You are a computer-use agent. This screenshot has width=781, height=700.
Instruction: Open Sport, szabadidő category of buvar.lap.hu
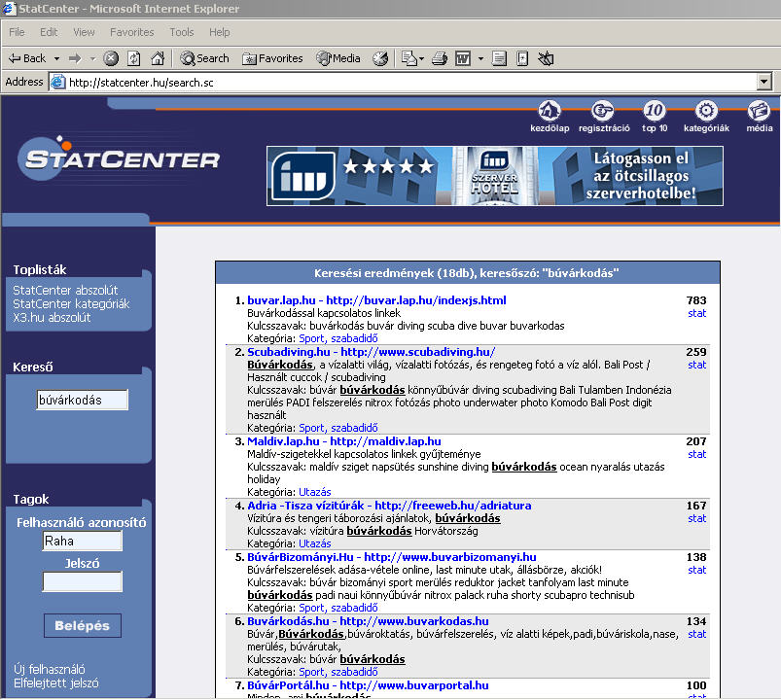click(338, 338)
